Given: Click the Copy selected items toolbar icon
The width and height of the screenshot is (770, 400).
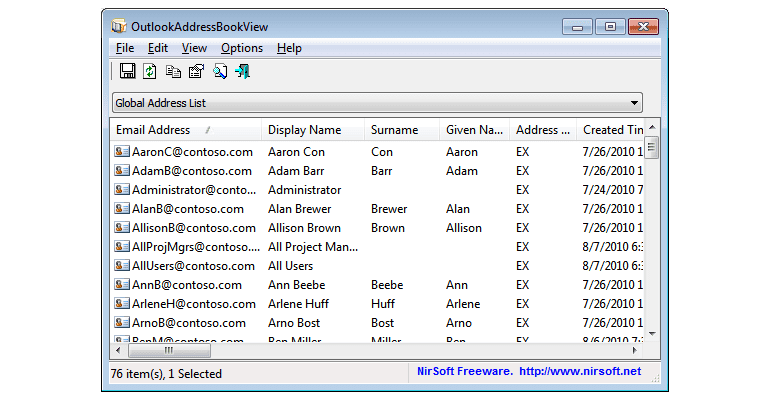Looking at the screenshot, I should [x=173, y=72].
